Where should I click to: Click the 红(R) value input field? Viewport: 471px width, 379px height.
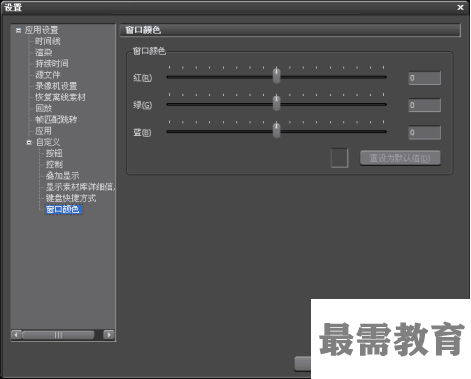tap(425, 78)
